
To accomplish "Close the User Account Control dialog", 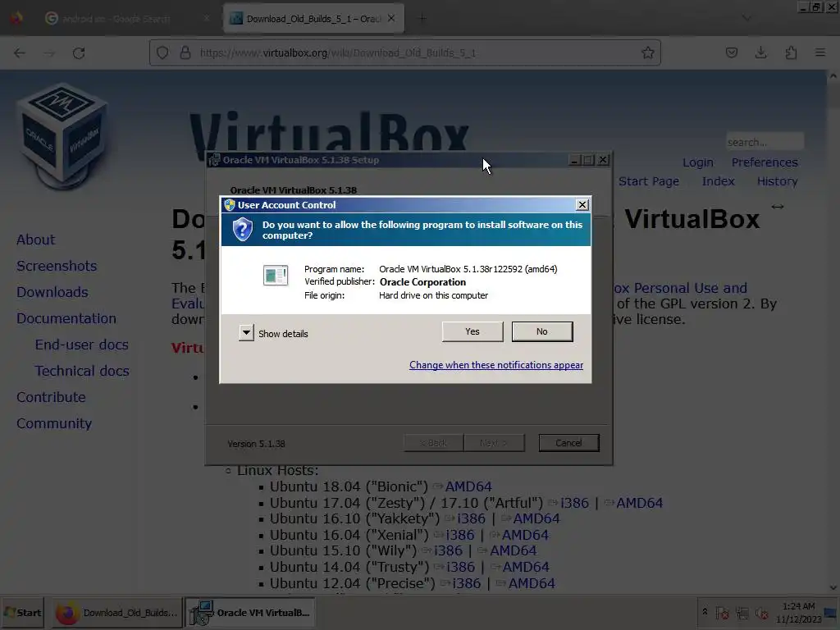I will (x=582, y=204).
